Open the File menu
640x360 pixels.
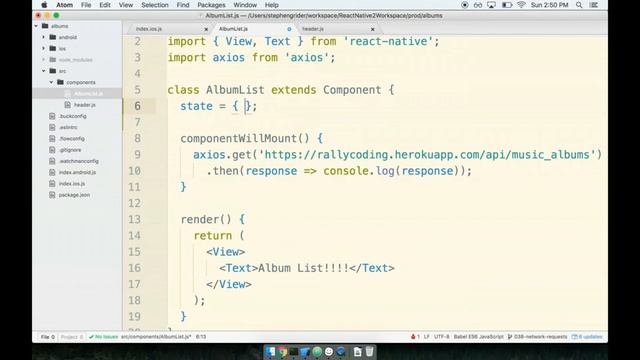pos(86,5)
